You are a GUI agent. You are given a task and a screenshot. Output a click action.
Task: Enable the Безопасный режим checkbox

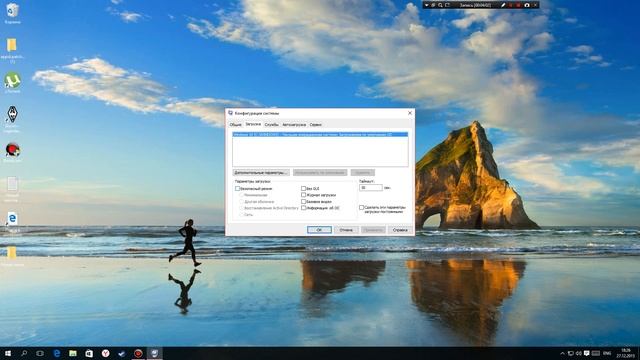click(x=238, y=189)
